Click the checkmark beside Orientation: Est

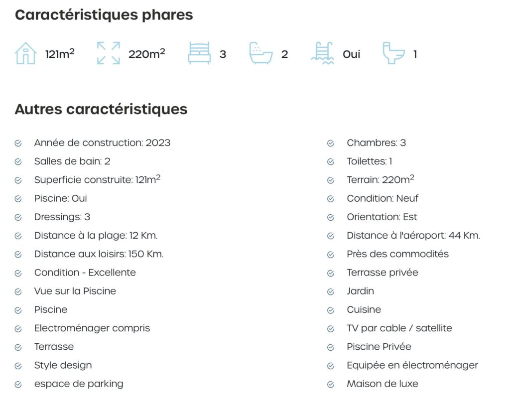tap(331, 218)
